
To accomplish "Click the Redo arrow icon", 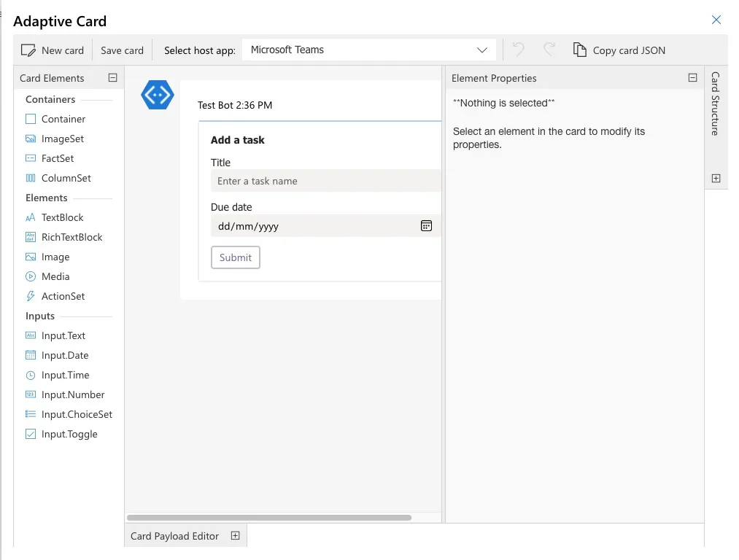I will pyautogui.click(x=549, y=49).
